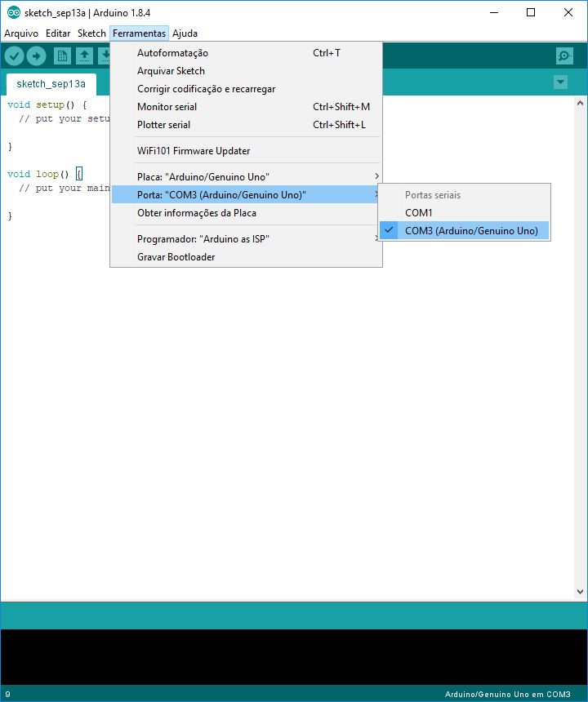Maximize the Arduino window
The height and width of the screenshot is (702, 588).
click(x=531, y=12)
